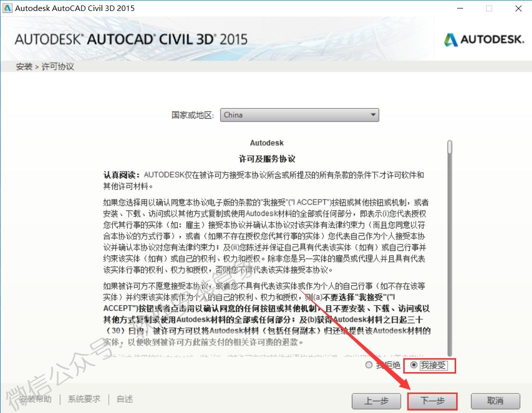Close the Civil 3D installer window
Screen dimensions: 532x413
[518, 8]
